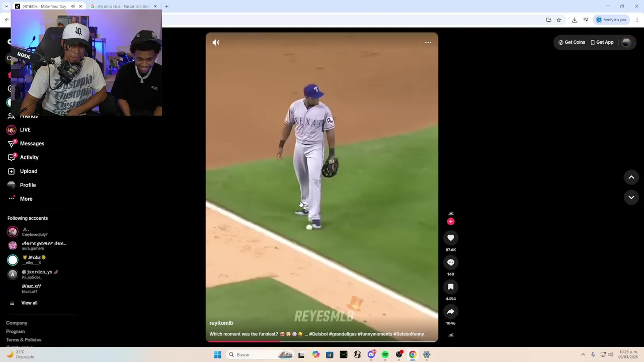This screenshot has width=644, height=362.
Task: Switch to the elly de la cruz Google tab
Action: (123, 7)
